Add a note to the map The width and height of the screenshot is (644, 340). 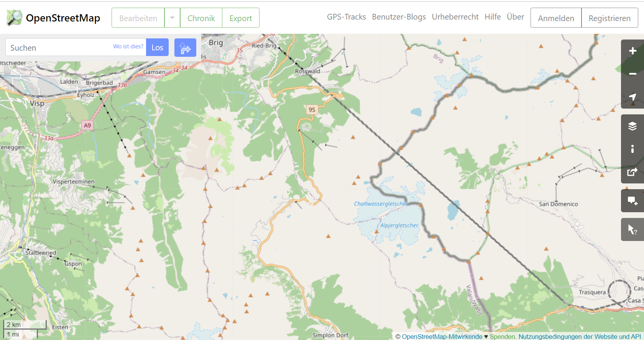coord(632,201)
